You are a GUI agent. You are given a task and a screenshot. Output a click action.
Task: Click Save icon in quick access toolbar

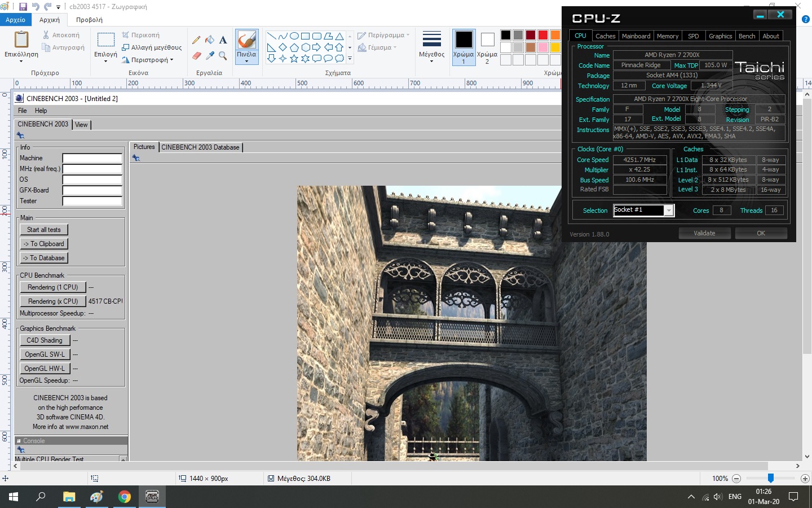coord(23,7)
